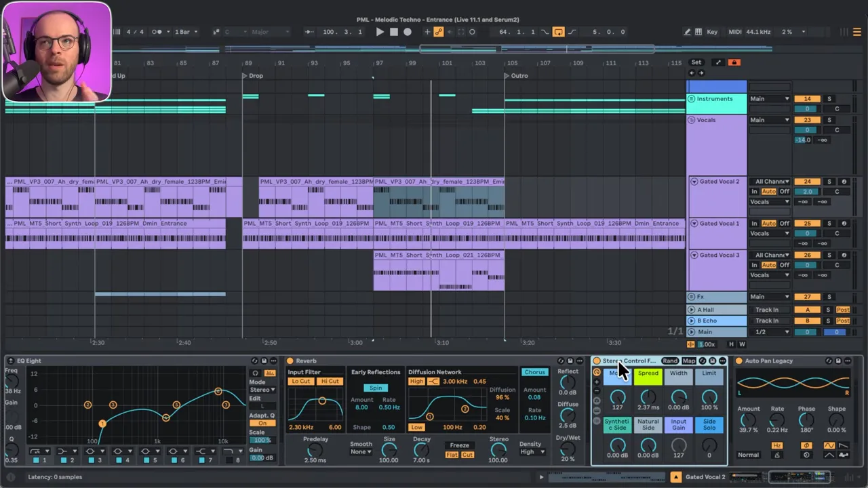Toggle the MIDI map mode button

(735, 32)
